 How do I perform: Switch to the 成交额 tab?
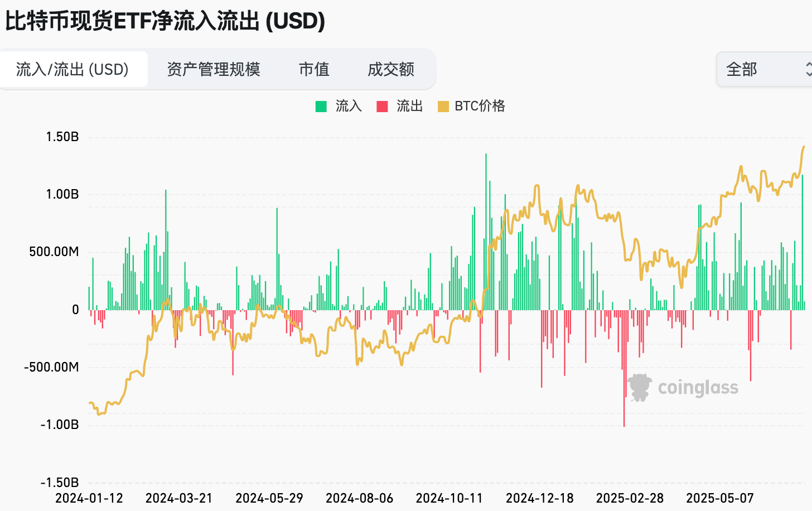point(391,69)
